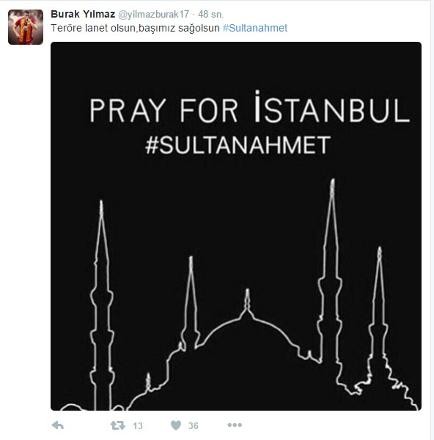
Task: Click the 48 sn. timestamp
Action: (x=211, y=14)
